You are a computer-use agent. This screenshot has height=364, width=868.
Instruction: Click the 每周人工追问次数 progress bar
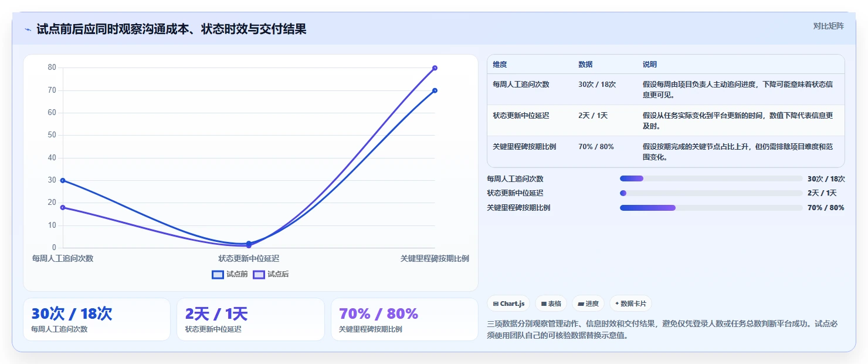tap(711, 178)
